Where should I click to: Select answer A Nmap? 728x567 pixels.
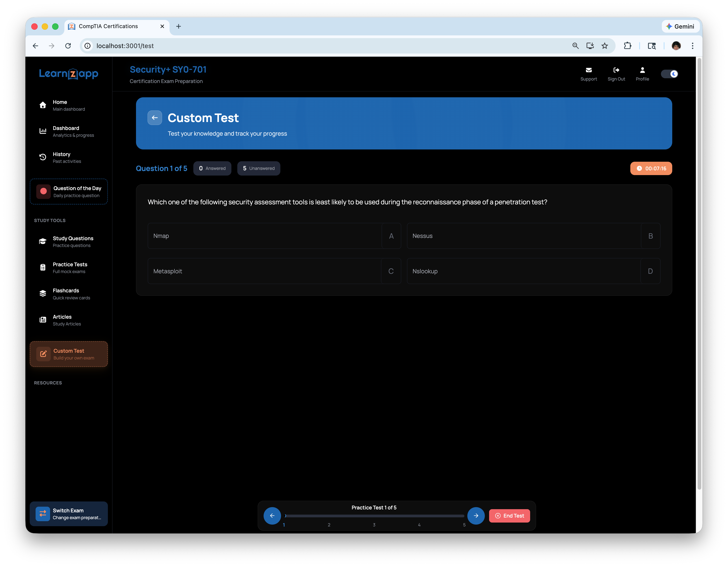(274, 236)
